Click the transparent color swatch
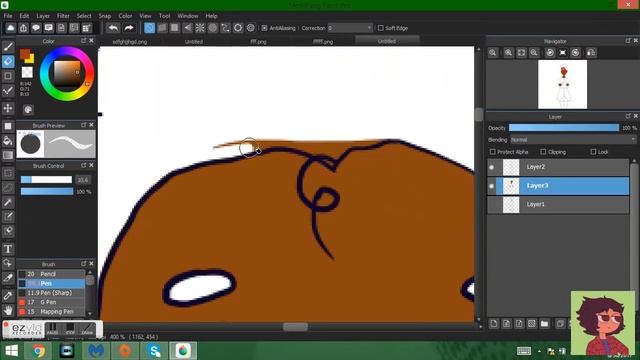The image size is (640, 360). coord(27,72)
